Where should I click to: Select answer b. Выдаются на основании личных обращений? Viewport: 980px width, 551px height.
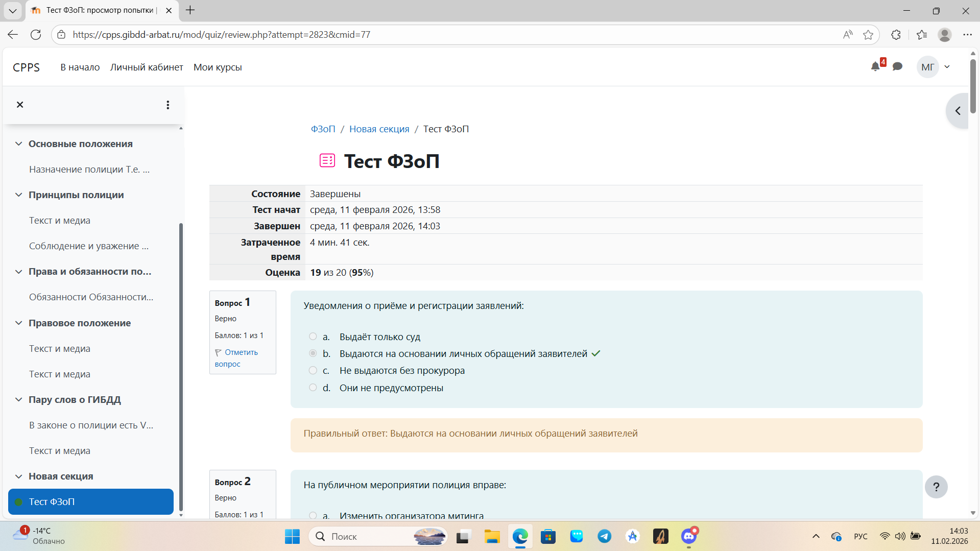[x=313, y=353]
